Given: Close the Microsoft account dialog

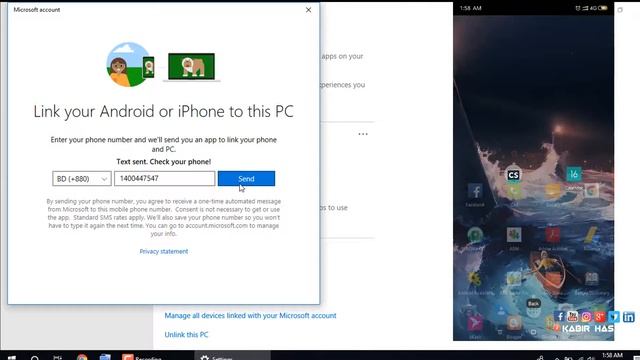Looking at the screenshot, I should pos(309,10).
